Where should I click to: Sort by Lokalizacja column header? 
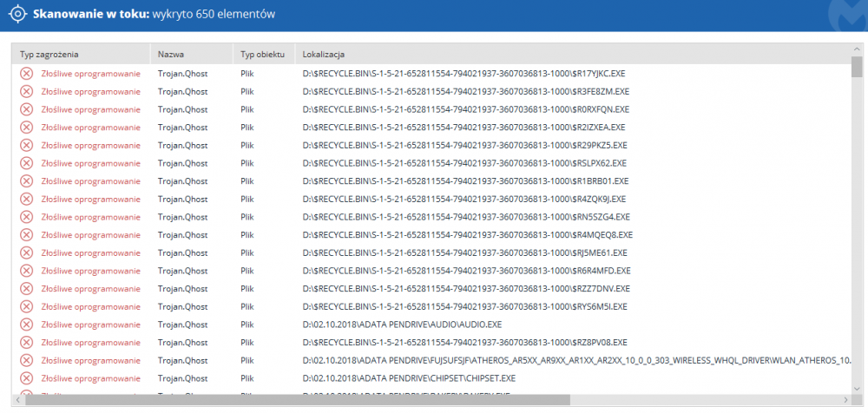pos(325,55)
